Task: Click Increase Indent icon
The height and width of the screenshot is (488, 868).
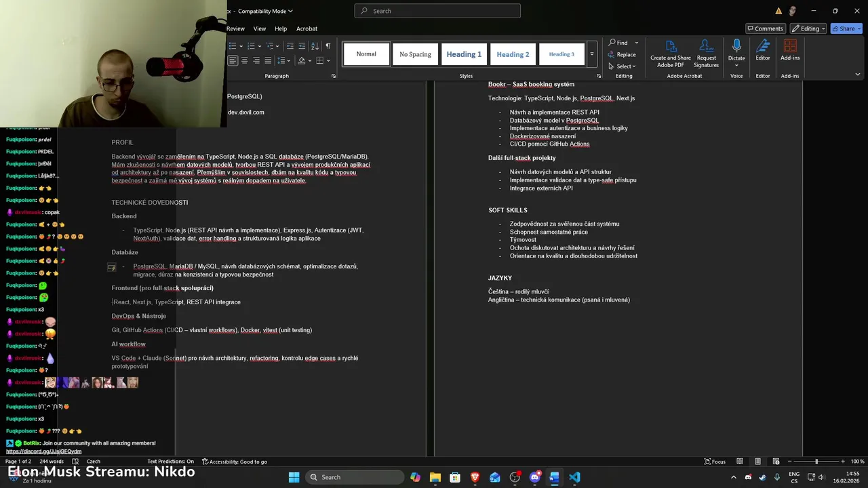Action: pyautogui.click(x=302, y=46)
